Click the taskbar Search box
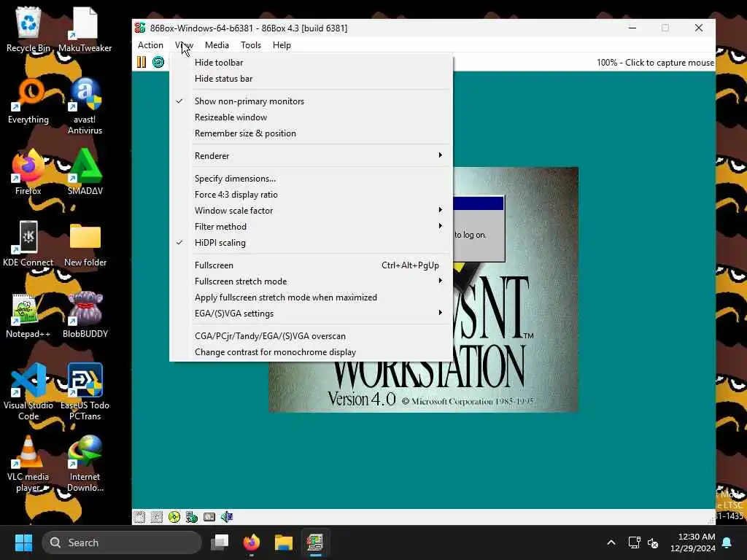 [122, 542]
